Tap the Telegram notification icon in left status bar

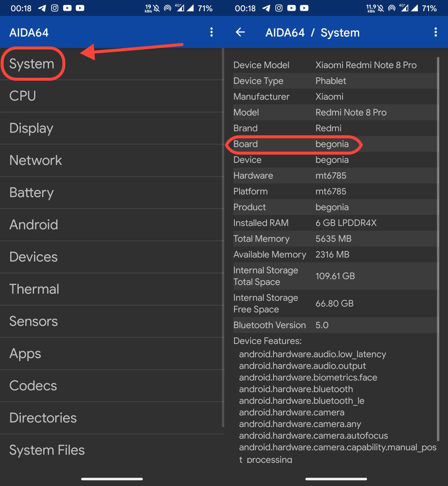(x=42, y=8)
